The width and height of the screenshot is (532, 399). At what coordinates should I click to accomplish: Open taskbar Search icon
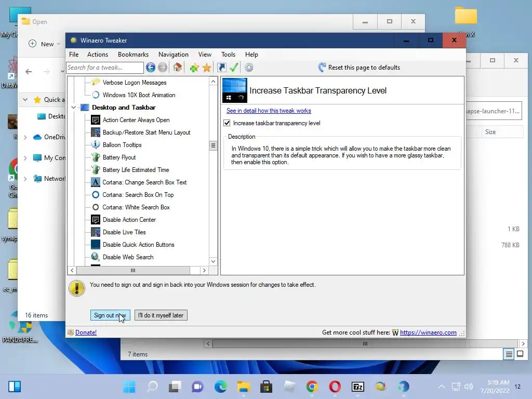152,387
